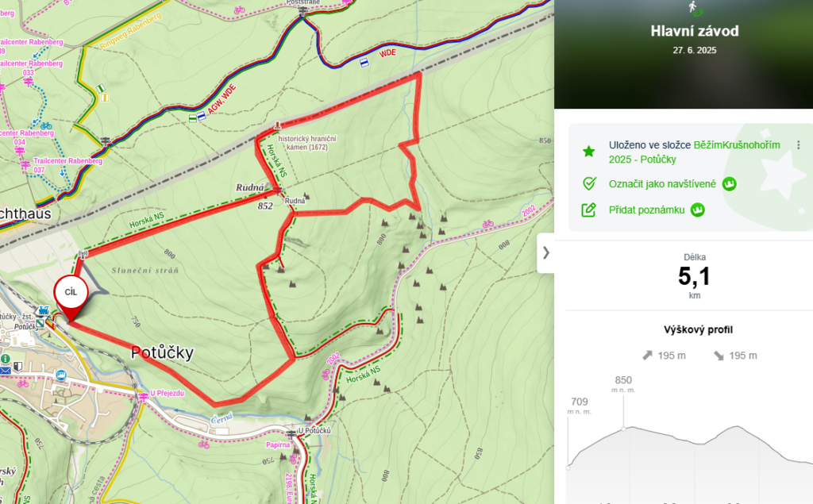Click the checkmark visited icon
This screenshot has height=504, width=813.
click(588, 183)
